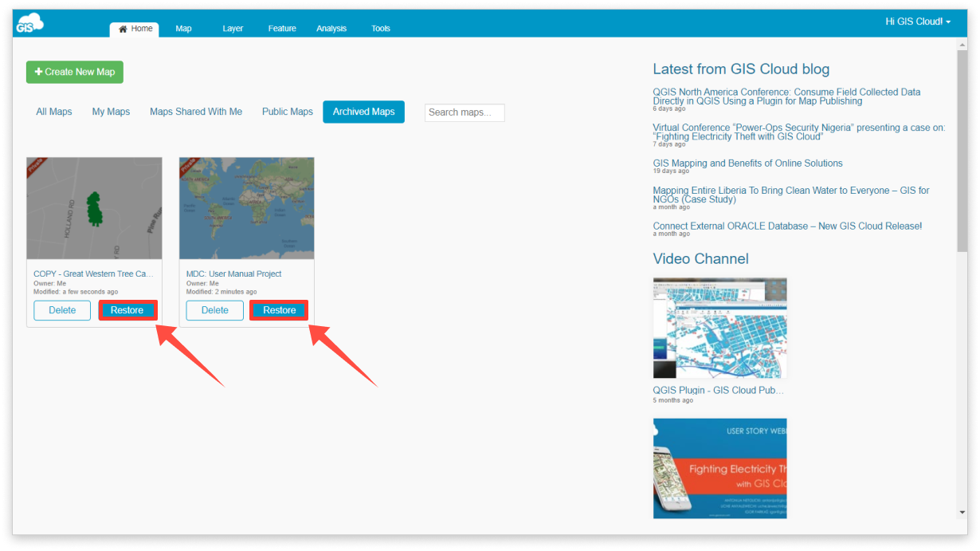Click the QGIS Plugin - GIS Cloud Pub... title
Viewport: 980px width, 551px height.
tap(718, 391)
